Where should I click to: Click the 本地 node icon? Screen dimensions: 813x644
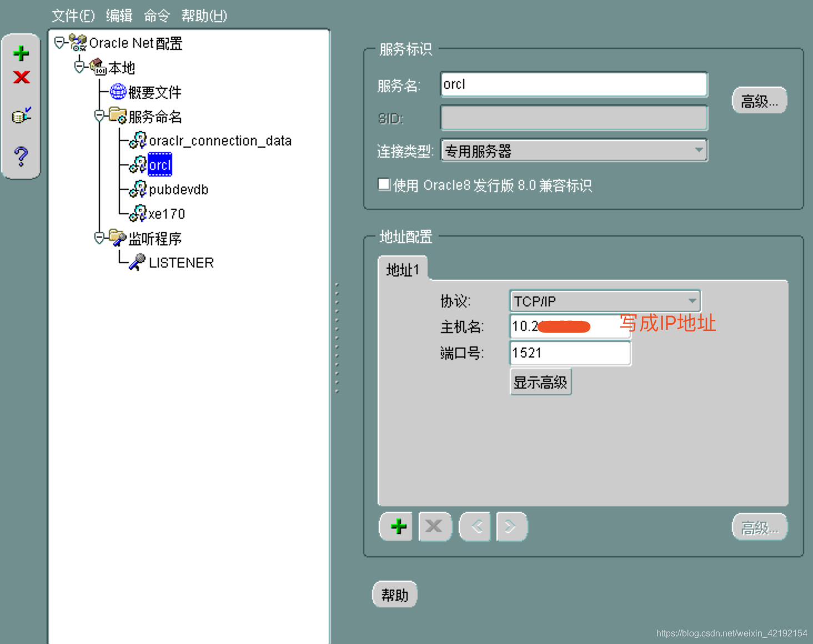pyautogui.click(x=98, y=67)
